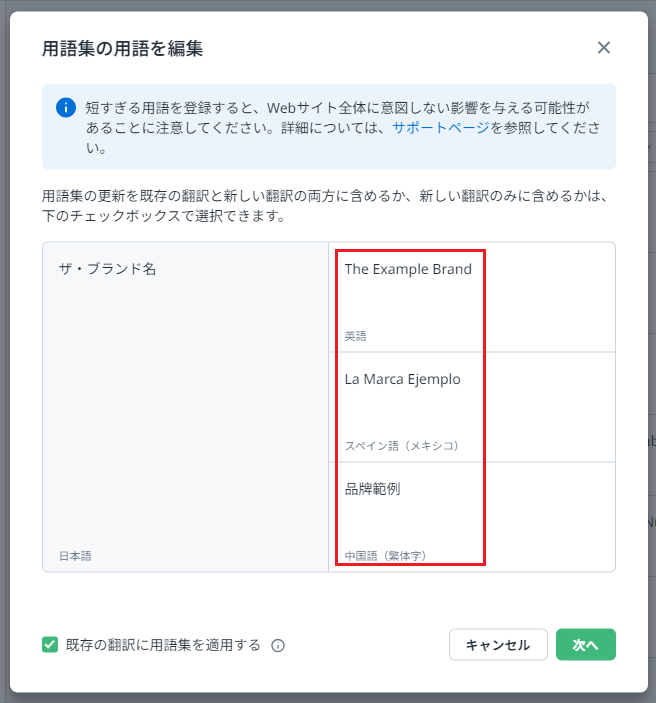The height and width of the screenshot is (703, 656).
Task: Click the 中国語（繁体字） language label
Action: point(385,556)
